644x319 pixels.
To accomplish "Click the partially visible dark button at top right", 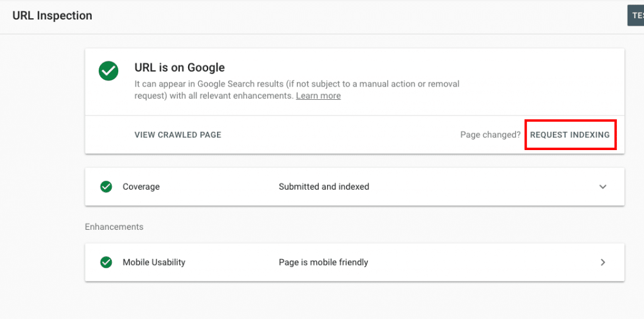I will (635, 16).
